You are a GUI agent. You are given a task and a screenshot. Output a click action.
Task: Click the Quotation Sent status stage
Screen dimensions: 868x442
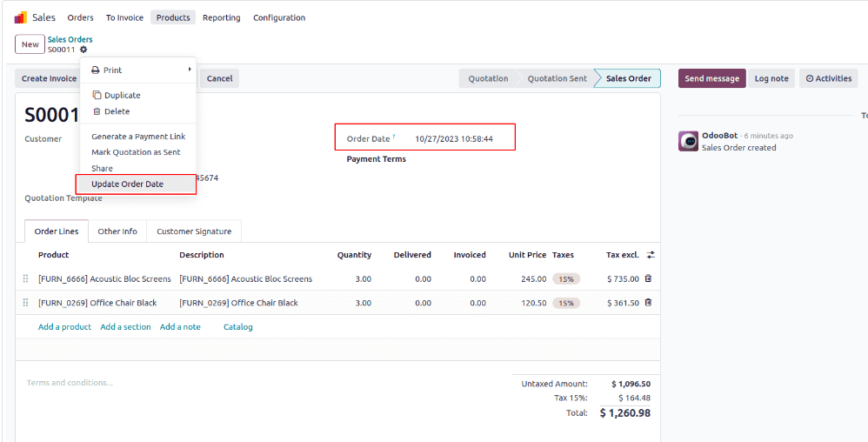click(557, 78)
